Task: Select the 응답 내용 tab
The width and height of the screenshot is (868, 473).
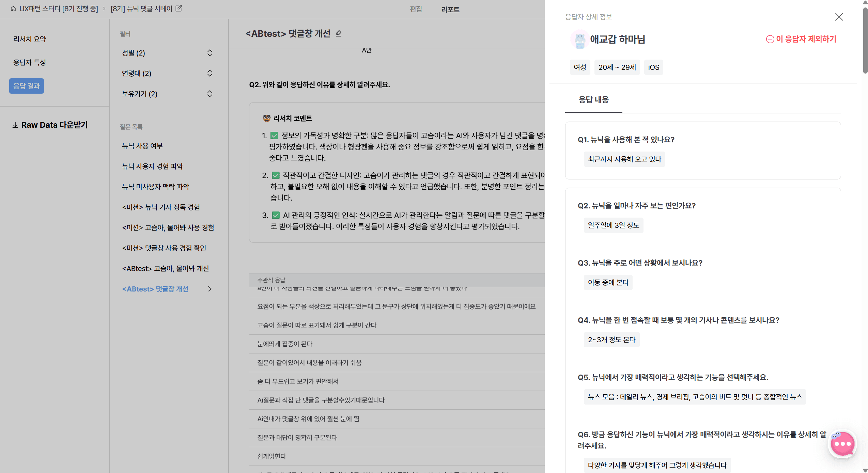Action: pyautogui.click(x=593, y=100)
